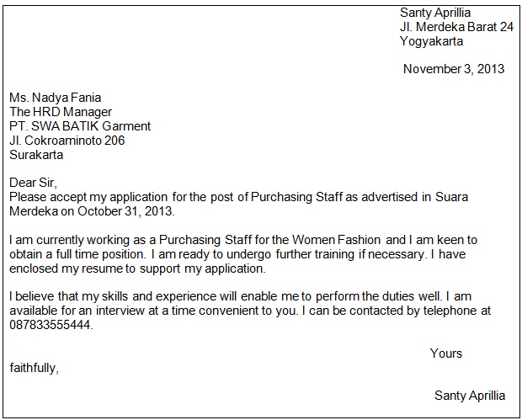Click the phone number 087833555444
522x420 pixels.
click(51, 325)
